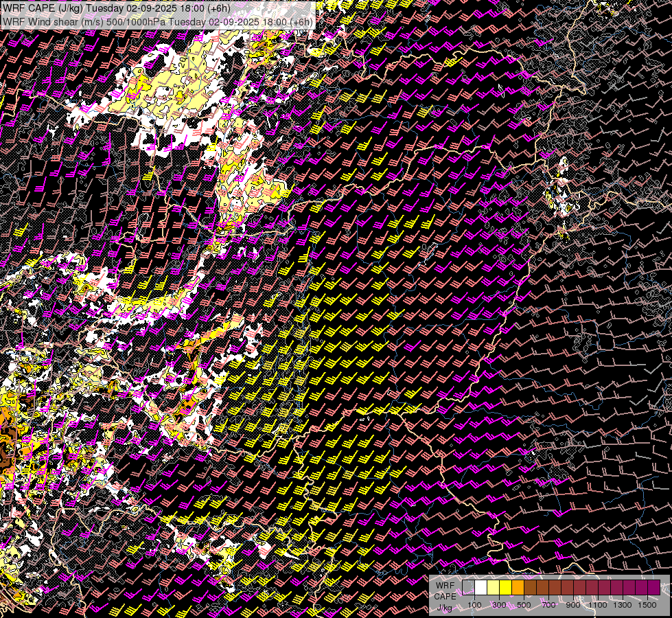The image size is (672, 618).
Task: Click the legend value 300
Action: point(499,605)
